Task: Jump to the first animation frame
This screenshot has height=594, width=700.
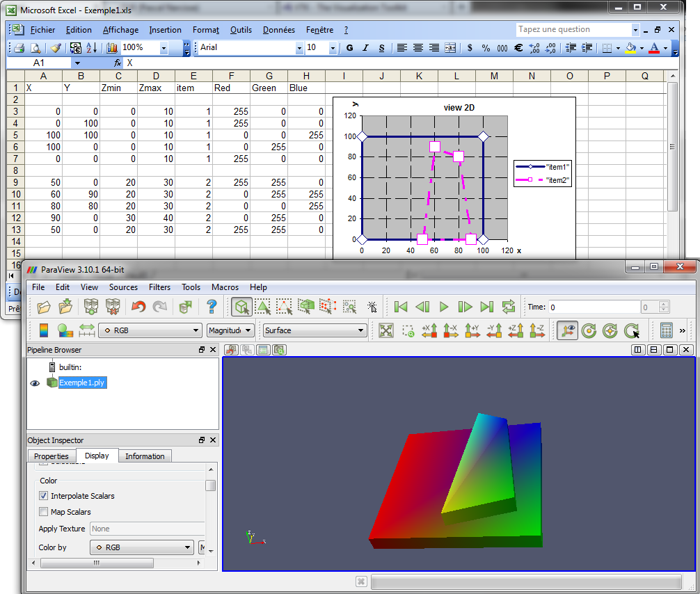Action: pyautogui.click(x=401, y=307)
